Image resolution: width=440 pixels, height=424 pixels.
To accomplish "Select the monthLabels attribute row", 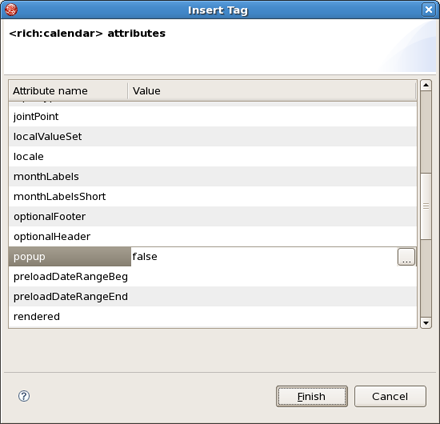I will [x=213, y=176].
